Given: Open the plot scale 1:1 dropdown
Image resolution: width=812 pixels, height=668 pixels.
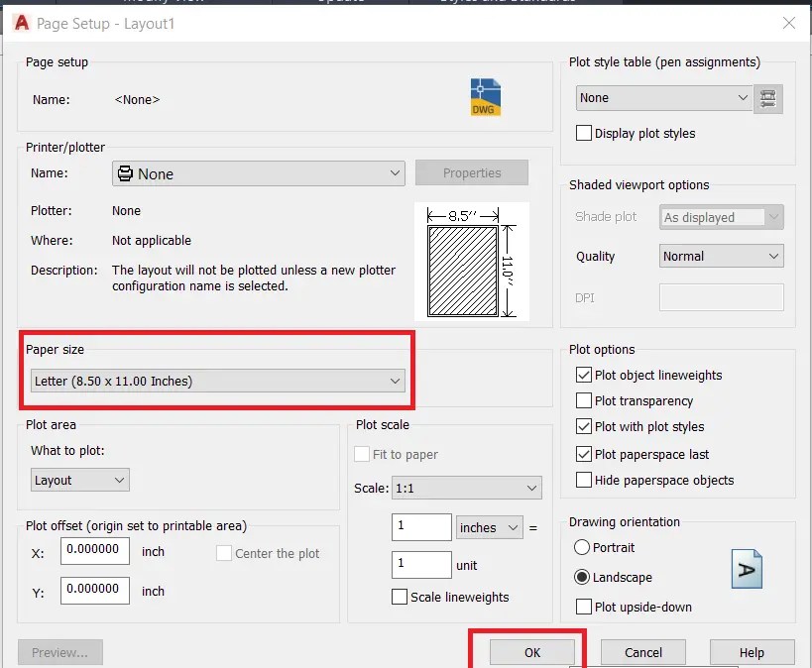Looking at the screenshot, I should coord(530,488).
